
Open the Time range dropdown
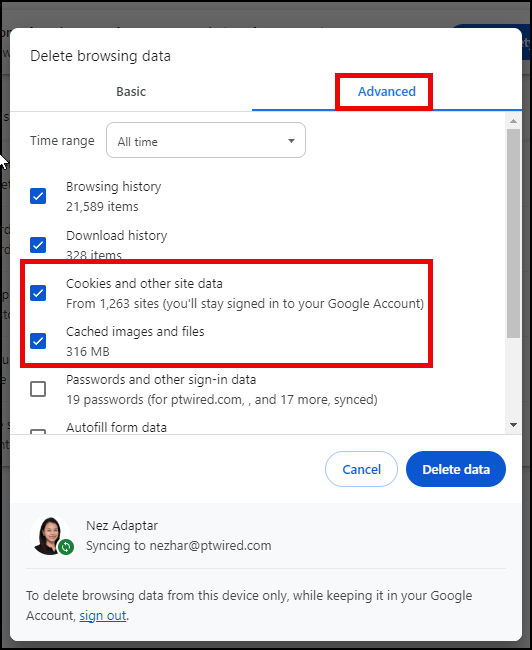pos(206,140)
